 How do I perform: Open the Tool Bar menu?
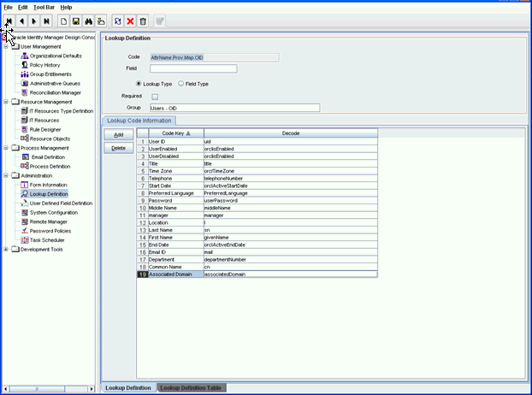click(44, 7)
